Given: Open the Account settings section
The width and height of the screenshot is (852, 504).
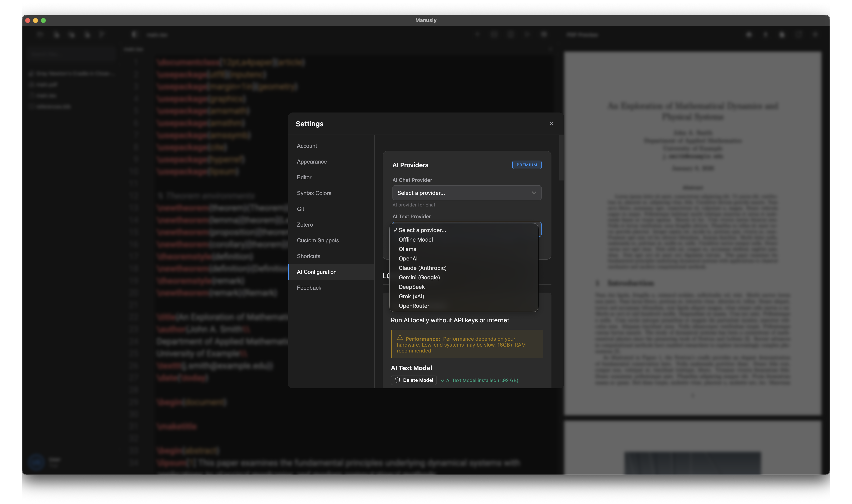Looking at the screenshot, I should 307,146.
